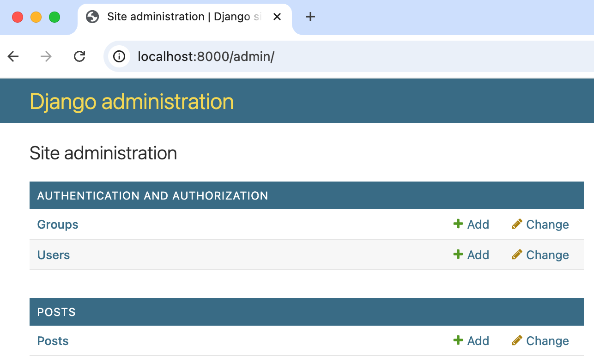Open the Authentication and Authorization section link
594x364 pixels.
[152, 195]
